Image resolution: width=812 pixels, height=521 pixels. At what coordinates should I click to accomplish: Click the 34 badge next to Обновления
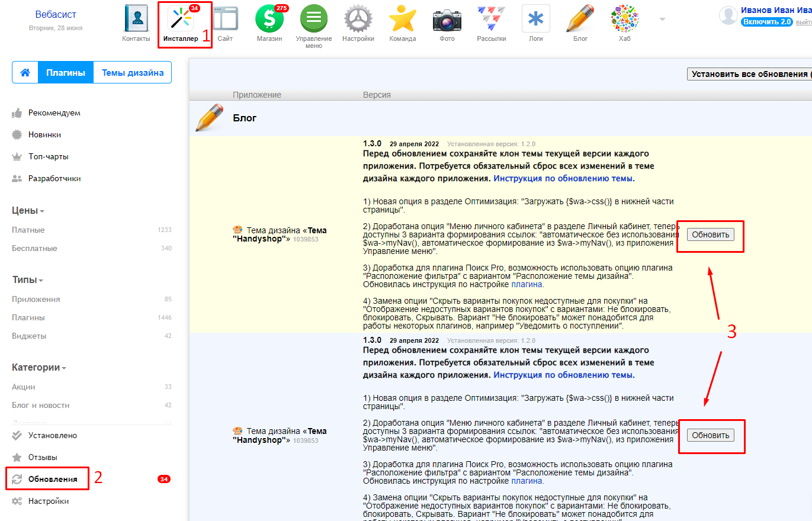[x=164, y=479]
